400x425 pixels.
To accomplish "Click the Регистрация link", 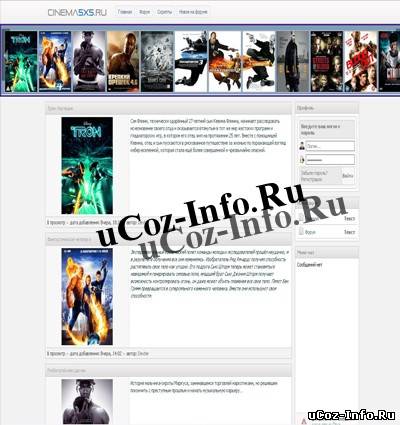I will [x=311, y=179].
